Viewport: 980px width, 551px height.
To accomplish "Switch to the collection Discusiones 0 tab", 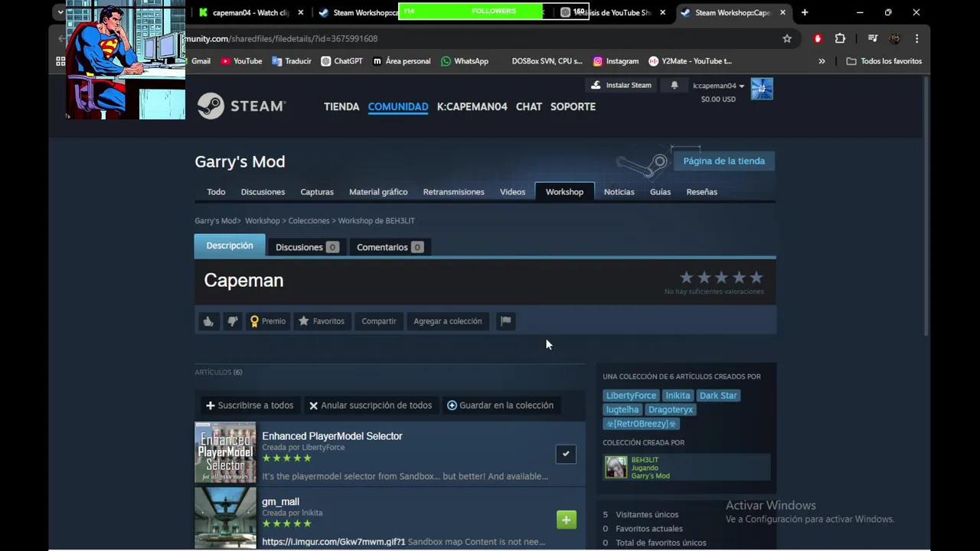I will (x=306, y=247).
